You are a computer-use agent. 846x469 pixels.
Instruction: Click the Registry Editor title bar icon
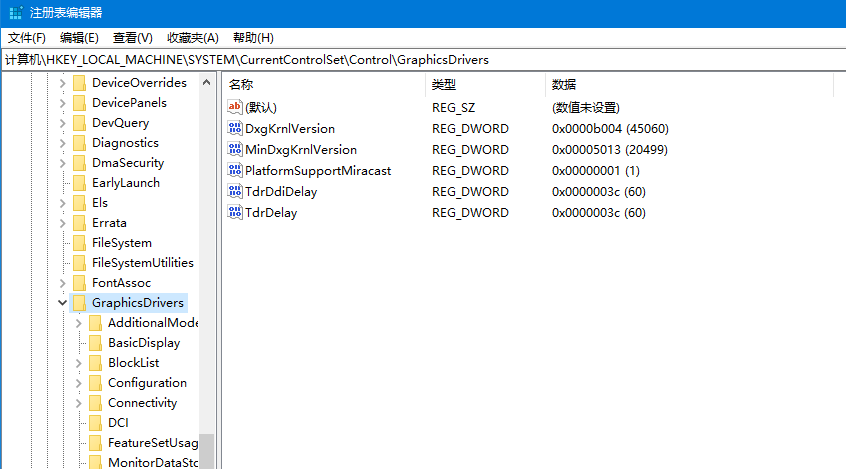click(15, 13)
